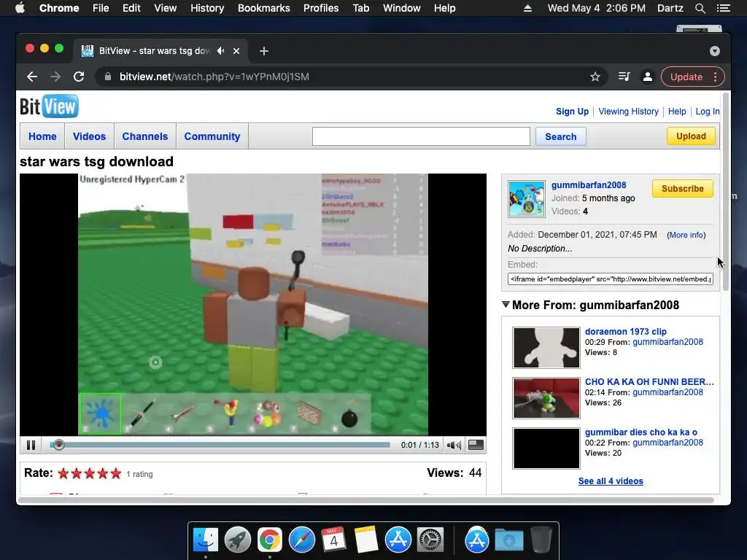Click the browser forward arrow
This screenshot has height=560, width=747.
point(55,77)
